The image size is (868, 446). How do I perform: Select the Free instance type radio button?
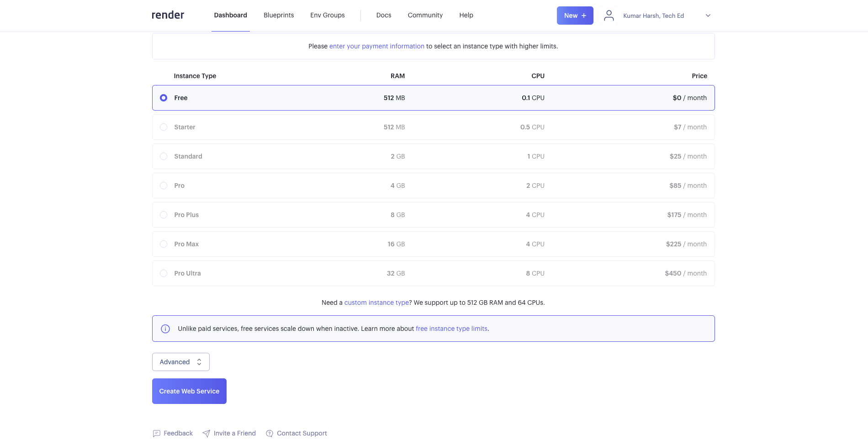164,98
